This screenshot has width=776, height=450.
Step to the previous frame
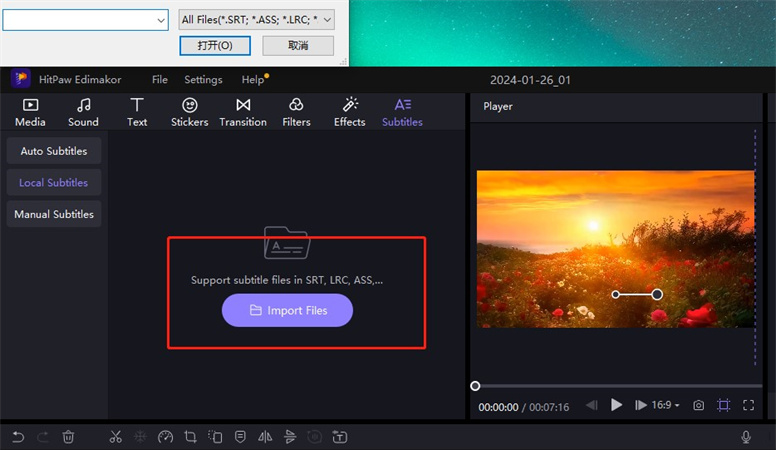tap(592, 405)
